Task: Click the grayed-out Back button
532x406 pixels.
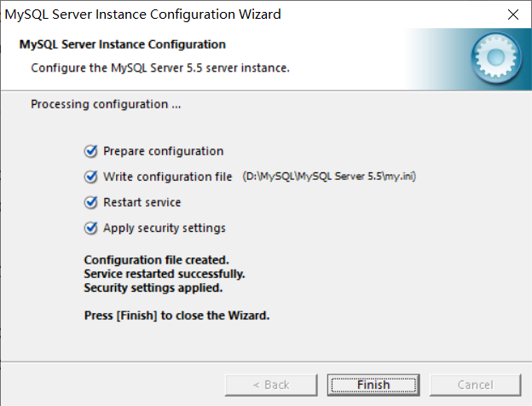Action: [x=271, y=385]
